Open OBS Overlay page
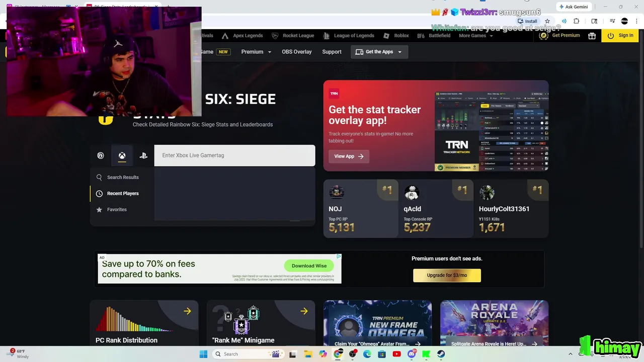Viewport: 644px width, 362px height. point(296,52)
